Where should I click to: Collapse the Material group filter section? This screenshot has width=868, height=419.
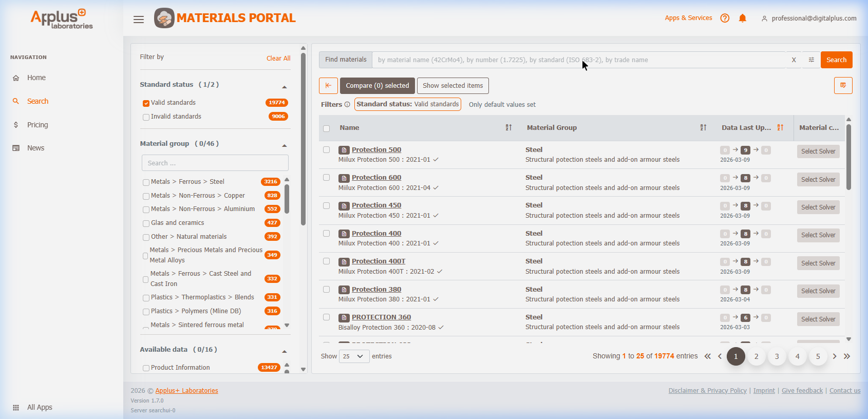[284, 146]
